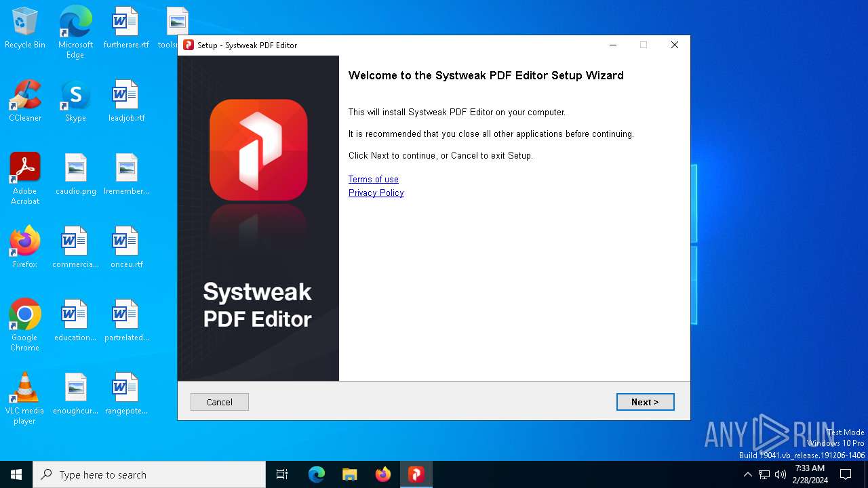Open Firefox from the taskbar
Image resolution: width=868 pixels, height=488 pixels.
click(x=383, y=474)
